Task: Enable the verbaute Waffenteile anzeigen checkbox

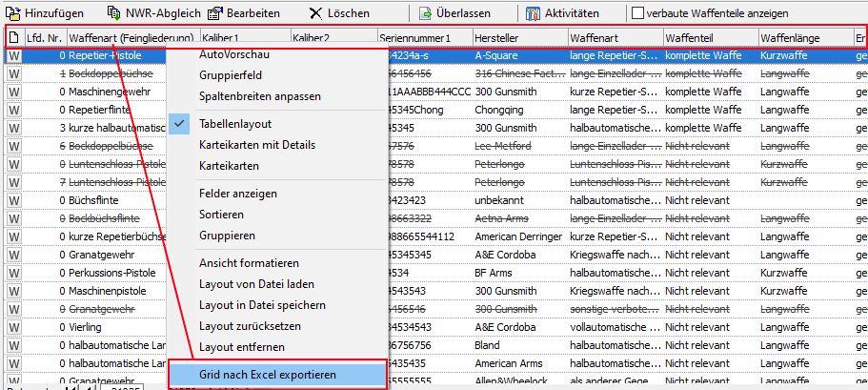Action: pyautogui.click(x=637, y=13)
